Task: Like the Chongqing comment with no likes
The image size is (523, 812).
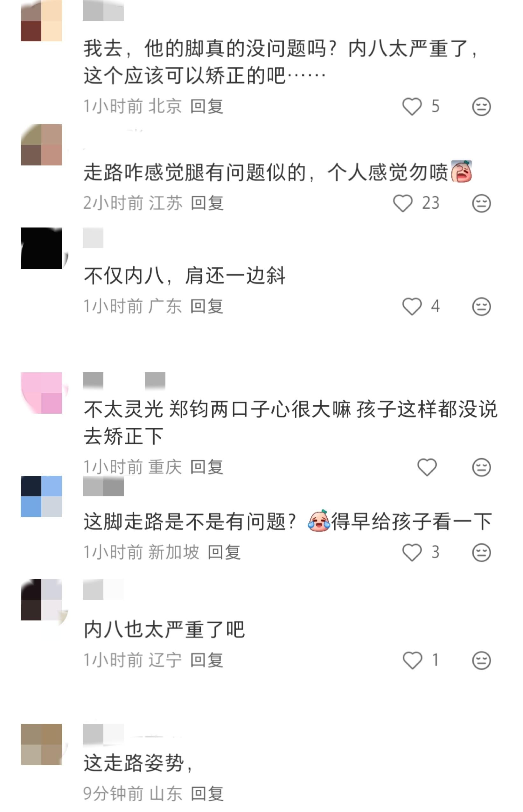Action: coord(427,467)
